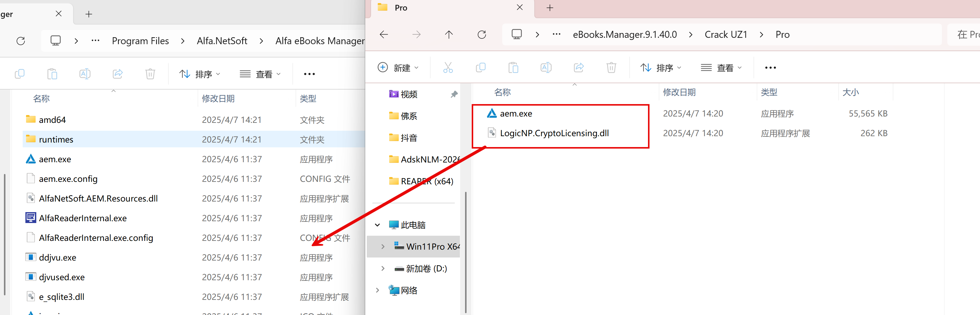Click the Program Files breadcrumb segment
The height and width of the screenshot is (315, 980).
point(140,41)
